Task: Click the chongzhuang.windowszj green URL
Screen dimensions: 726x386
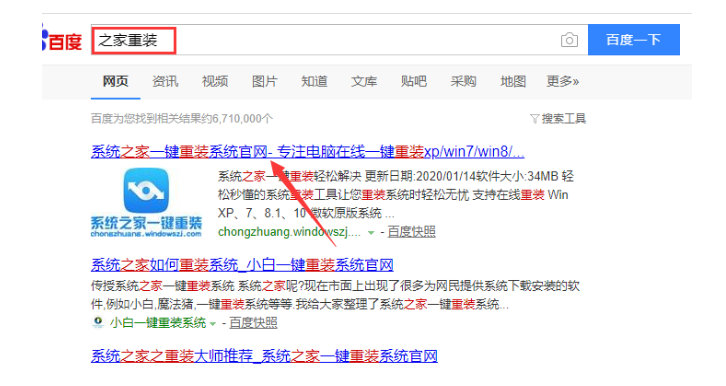Action: pyautogui.click(x=289, y=231)
